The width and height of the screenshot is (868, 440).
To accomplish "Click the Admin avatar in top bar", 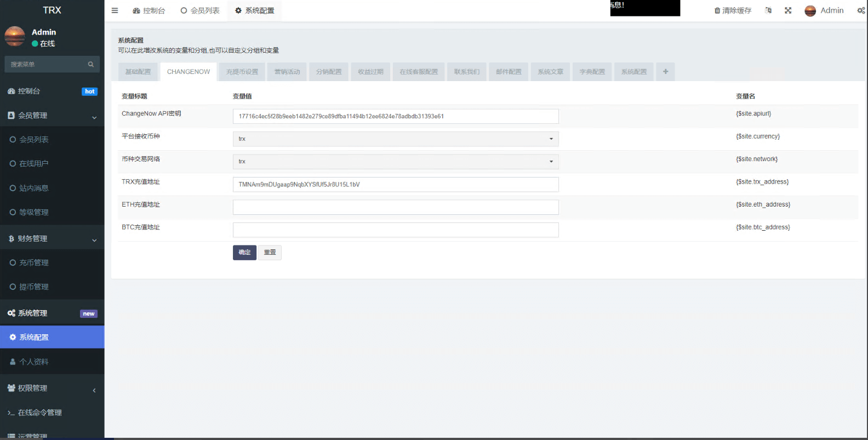I will (x=810, y=10).
